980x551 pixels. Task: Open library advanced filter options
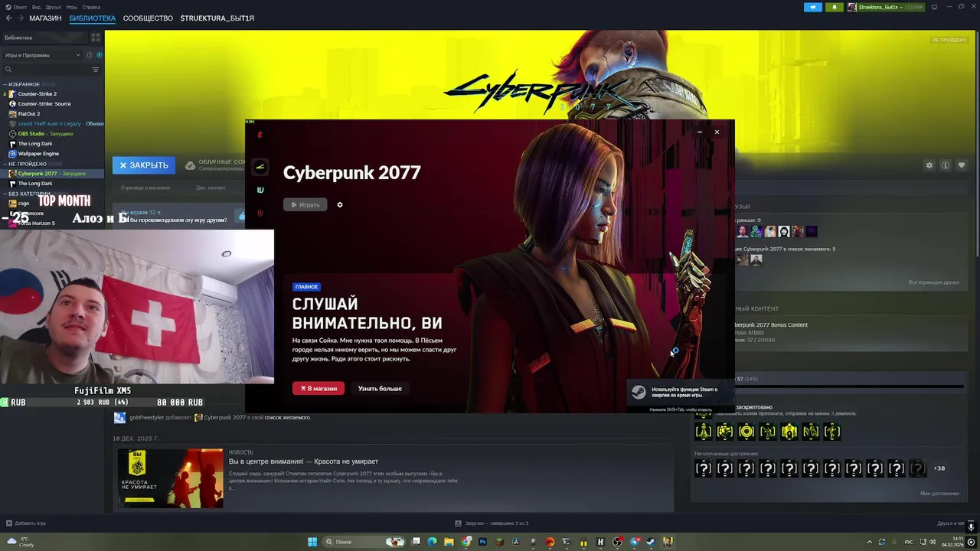96,70
